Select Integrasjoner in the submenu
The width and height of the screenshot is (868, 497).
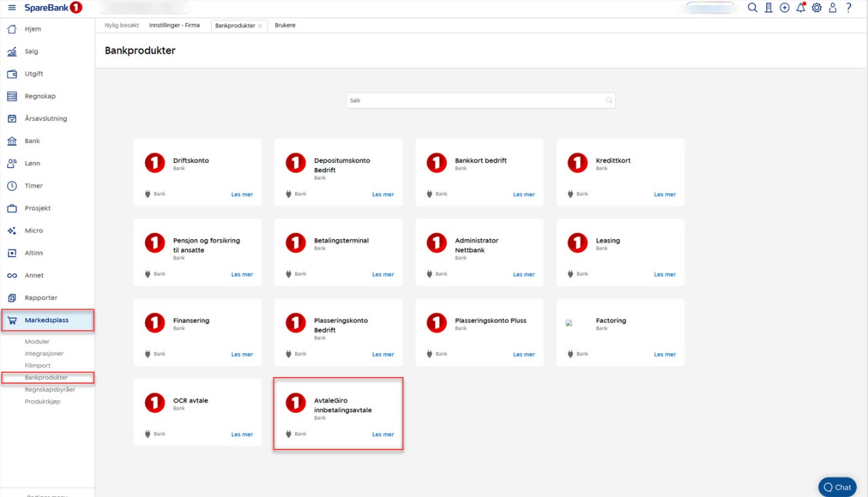pyautogui.click(x=44, y=354)
